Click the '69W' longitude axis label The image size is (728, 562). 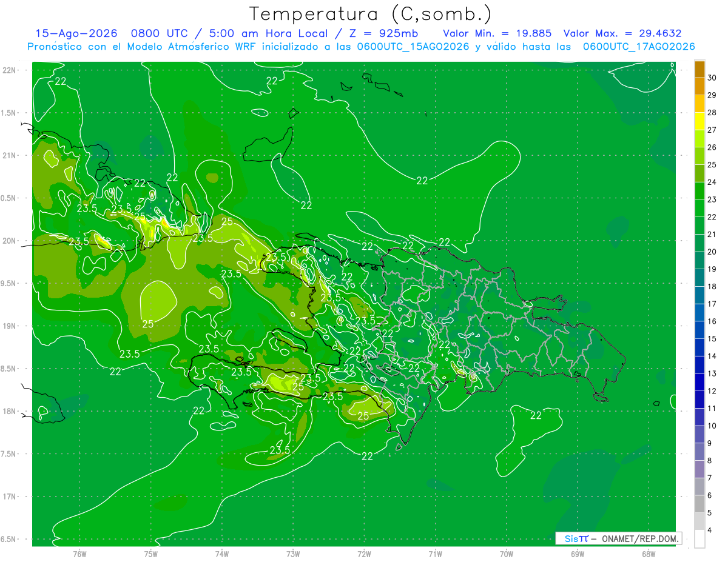pos(578,554)
